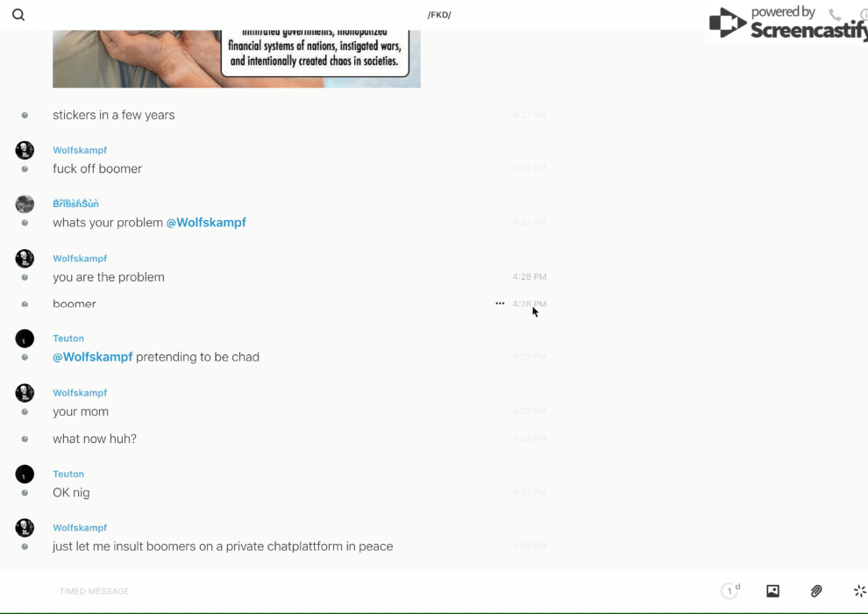Viewport: 868px width, 614px height.
Task: Click the @Wolfskampf mention in BritishSun's message
Action: point(206,223)
